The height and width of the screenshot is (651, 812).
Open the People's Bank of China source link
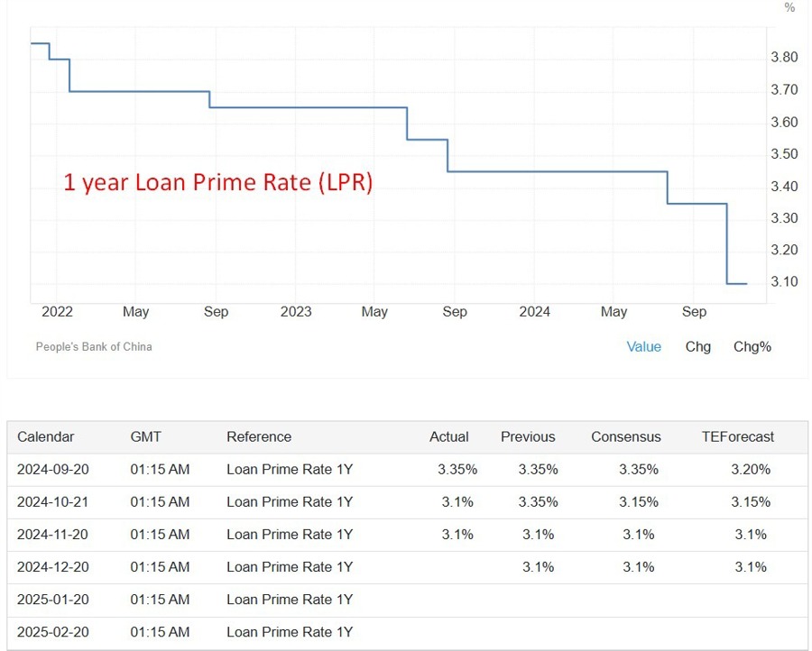[93, 346]
